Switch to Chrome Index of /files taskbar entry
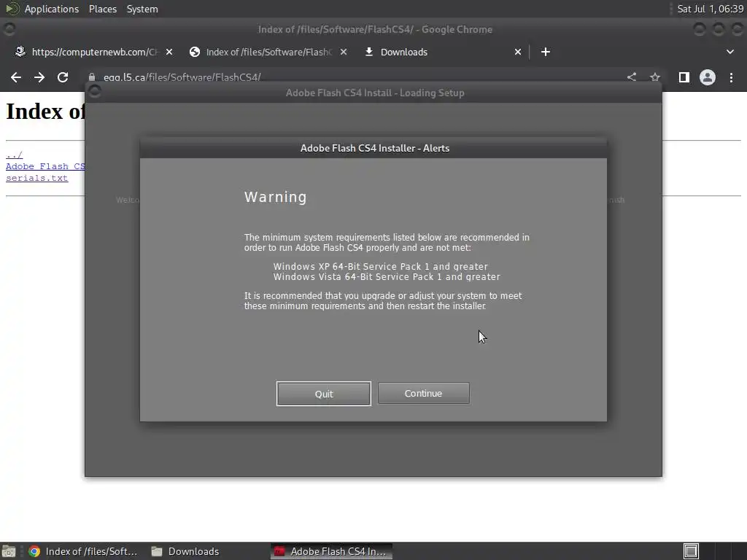This screenshot has width=747, height=560. tap(83, 551)
